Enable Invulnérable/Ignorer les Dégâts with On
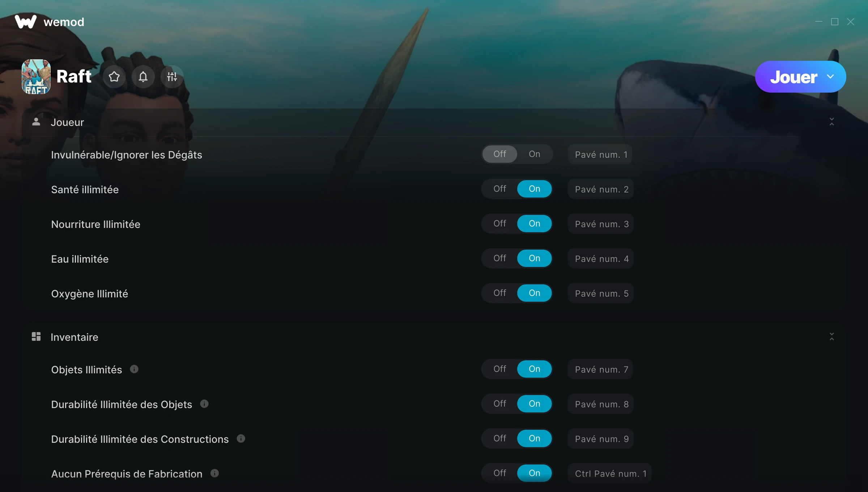The height and width of the screenshot is (492, 868). [535, 154]
